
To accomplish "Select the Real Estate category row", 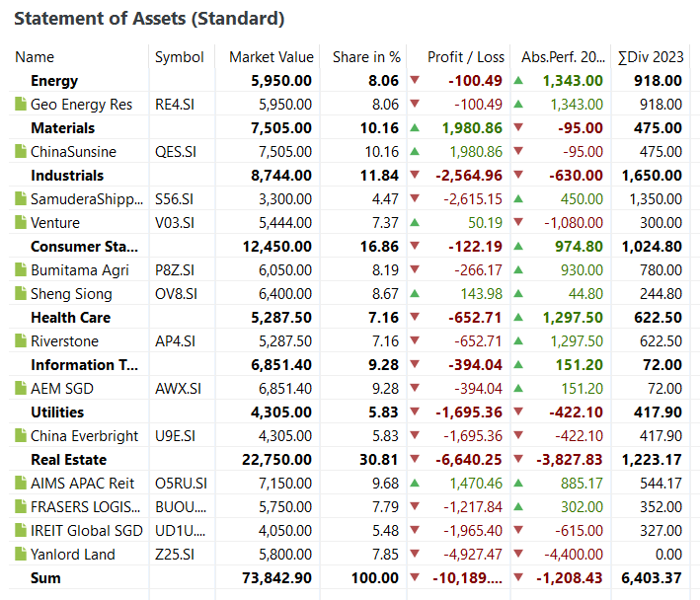I will pos(67,460).
